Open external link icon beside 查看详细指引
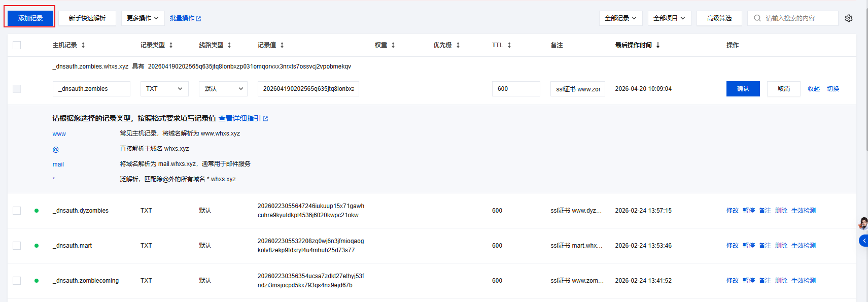868x302 pixels. pyautogui.click(x=265, y=119)
